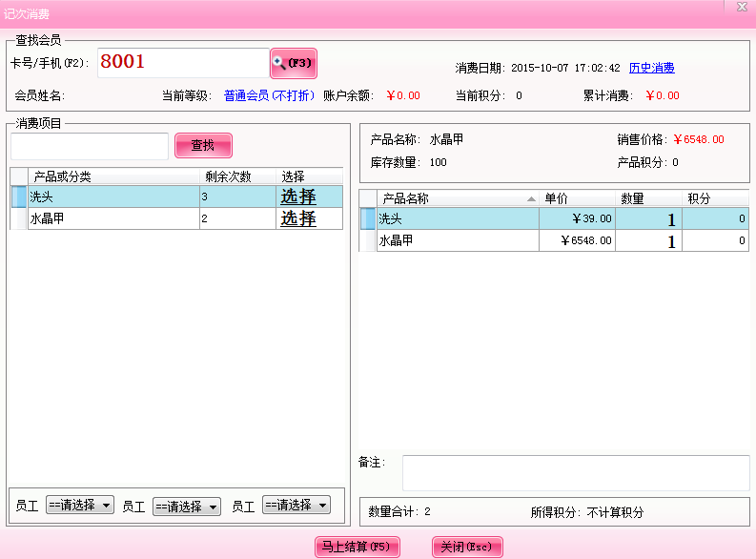Click the sale price ¥6548.00 in product details
The height and width of the screenshot is (559, 756).
click(699, 139)
